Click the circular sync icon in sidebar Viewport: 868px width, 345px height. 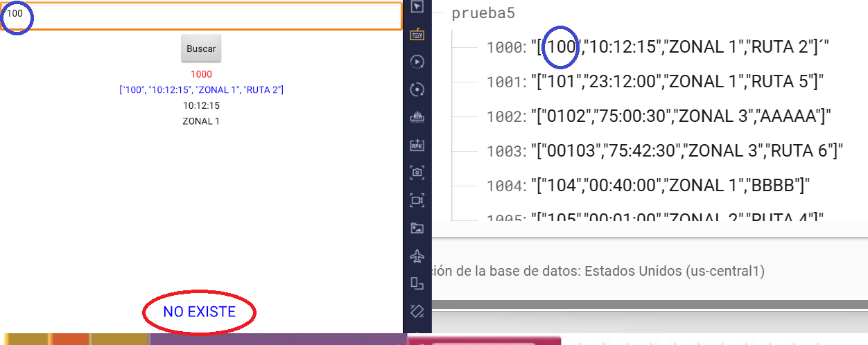(417, 89)
